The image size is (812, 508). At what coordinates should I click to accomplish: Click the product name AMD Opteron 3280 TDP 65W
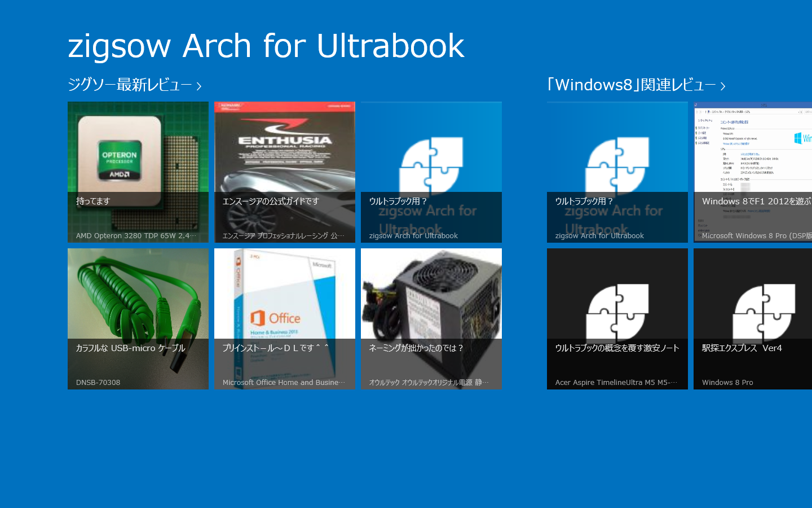point(136,235)
